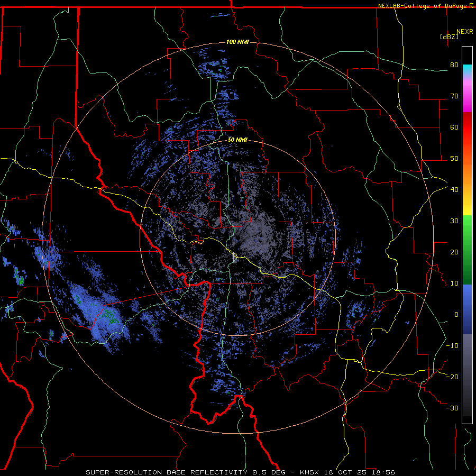Click the 18 OCT 25 date in the caption
This screenshot has height=476, width=476.
tap(345, 472)
